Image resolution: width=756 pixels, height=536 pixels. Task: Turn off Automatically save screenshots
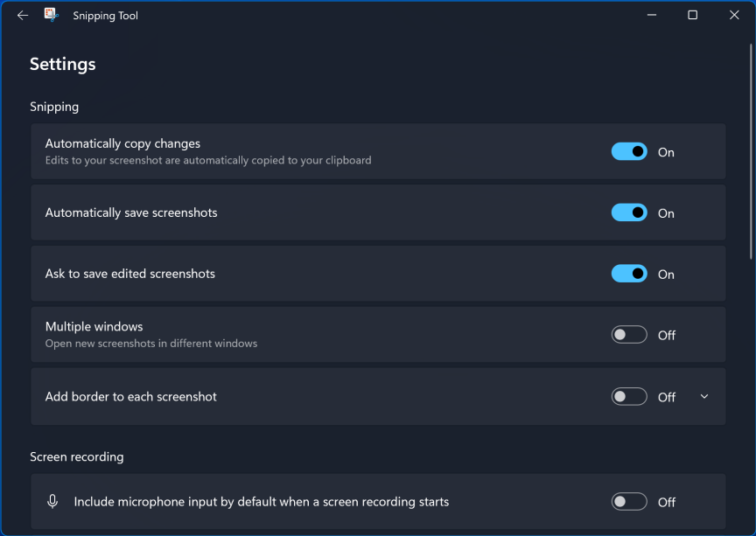pyautogui.click(x=628, y=212)
